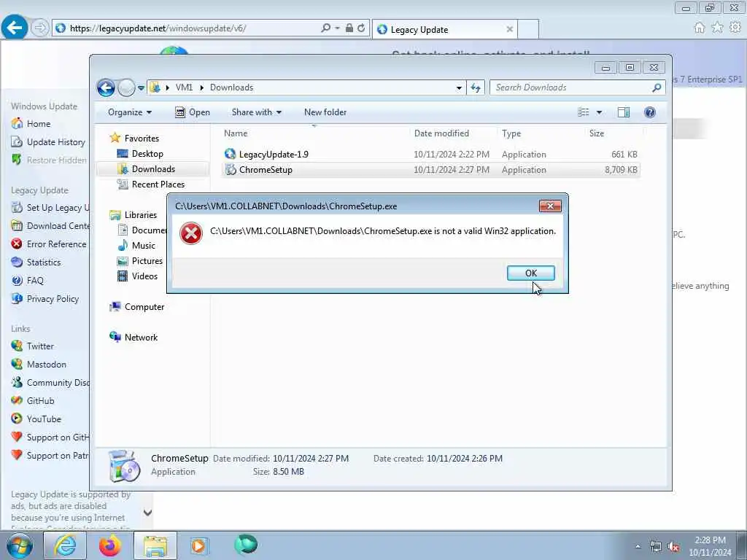
Task: Close the Legacy Update browser tab
Action: (509, 29)
